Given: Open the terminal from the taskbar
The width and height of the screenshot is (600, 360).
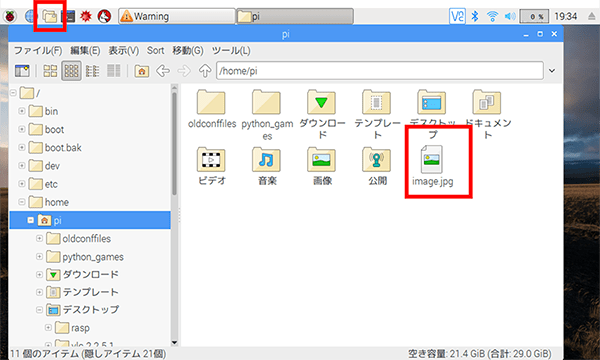Looking at the screenshot, I should tap(68, 16).
